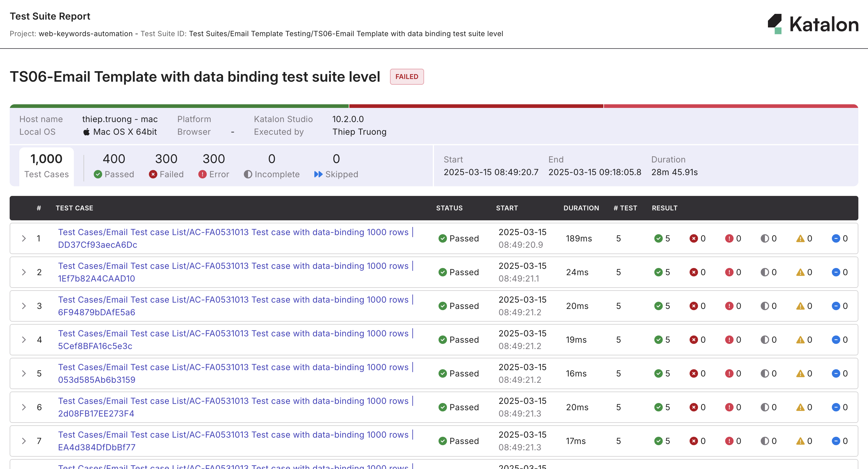Click the Katalon logo
This screenshot has height=469, width=868.
[813, 24]
